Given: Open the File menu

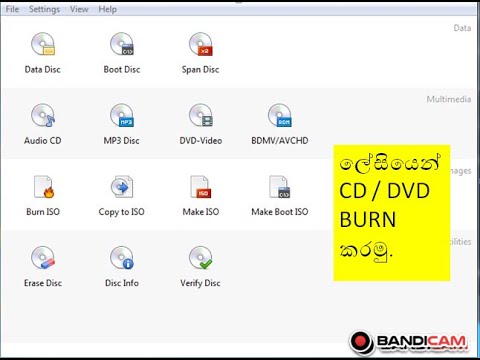Looking at the screenshot, I should pyautogui.click(x=12, y=9).
